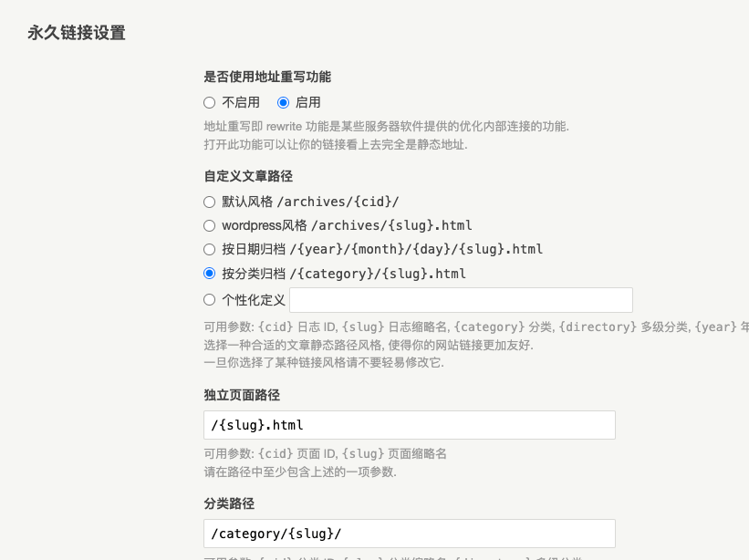Choose 默认风格 /archives/{cid}/ option
The height and width of the screenshot is (560, 749).
[x=209, y=202]
